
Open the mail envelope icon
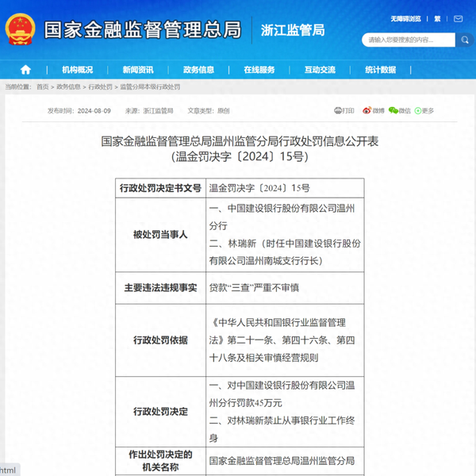coord(458,19)
